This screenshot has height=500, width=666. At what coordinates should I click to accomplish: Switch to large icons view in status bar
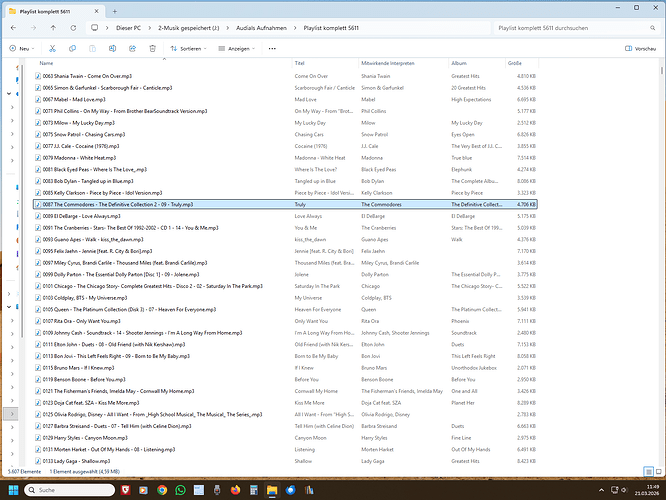659,472
